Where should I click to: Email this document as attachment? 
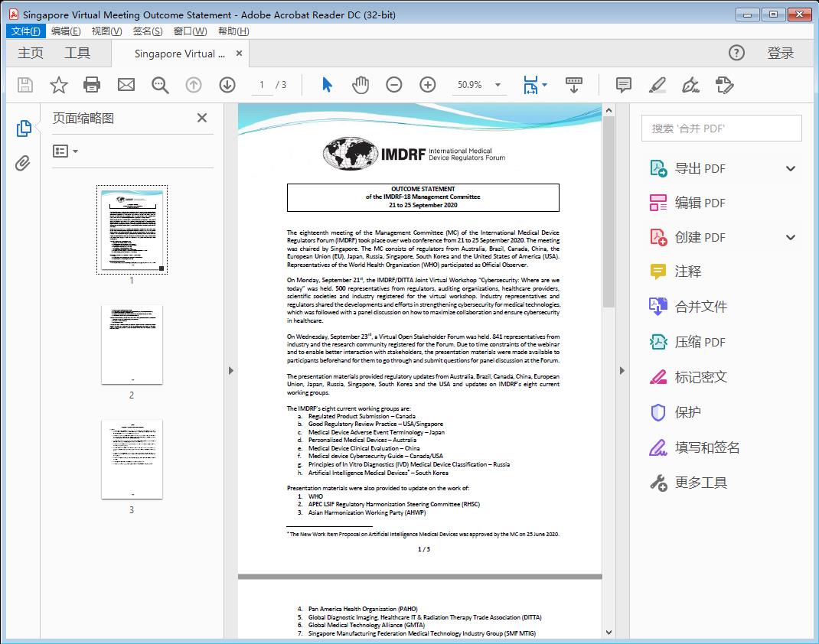pos(126,85)
